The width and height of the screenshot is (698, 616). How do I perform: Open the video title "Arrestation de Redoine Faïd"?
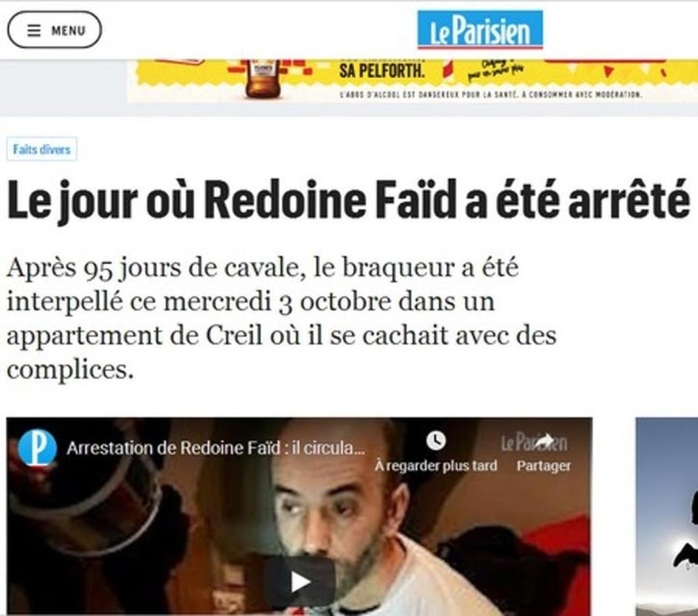216,448
